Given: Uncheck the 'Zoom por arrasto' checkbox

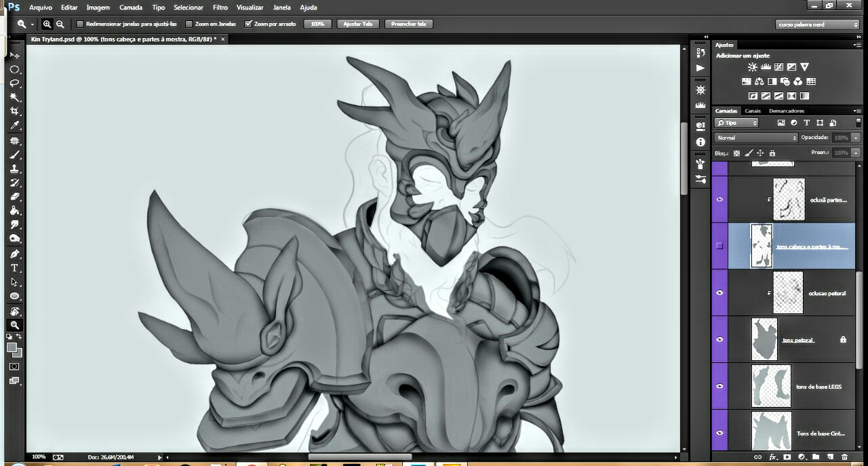Looking at the screenshot, I should coord(248,24).
